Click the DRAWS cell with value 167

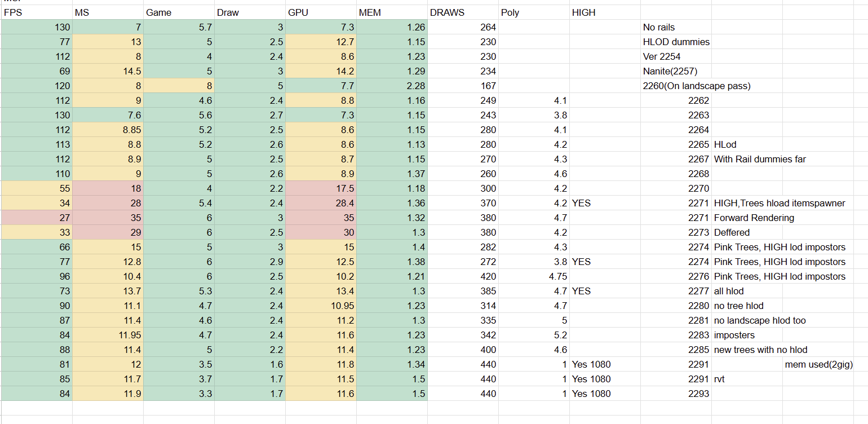tap(463, 86)
